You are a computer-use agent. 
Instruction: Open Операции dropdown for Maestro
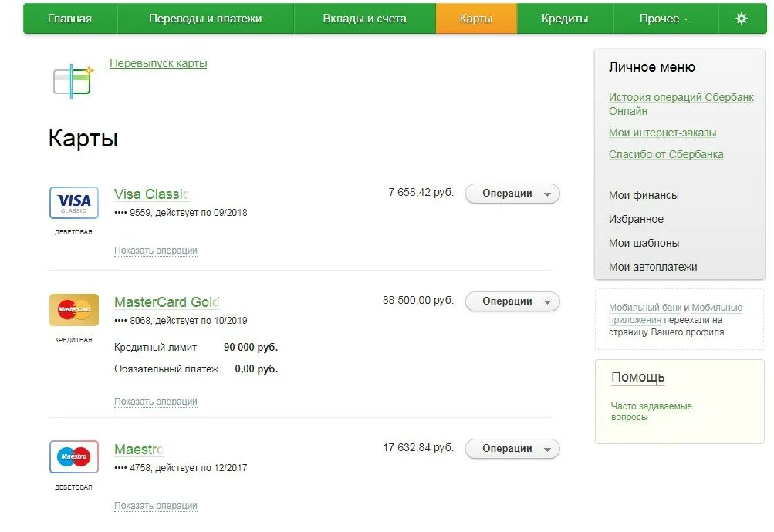click(512, 449)
